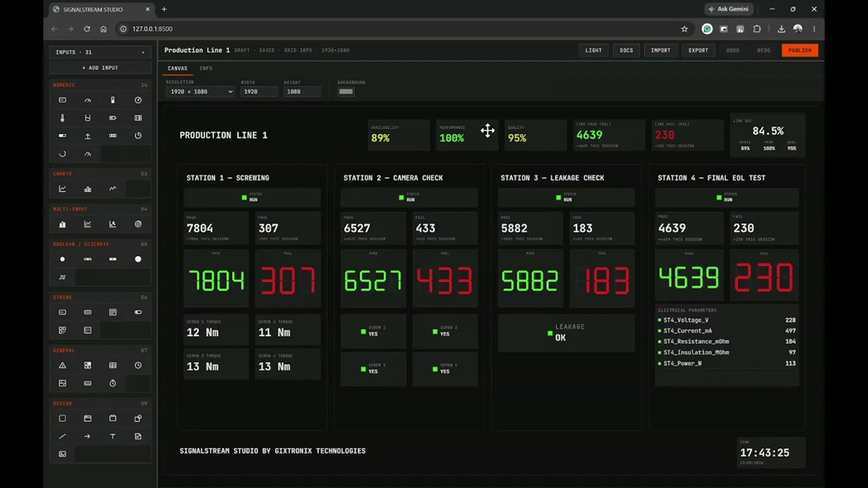This screenshot has height=488, width=868.
Task: Expand the Inputs 31 selector
Action: [100, 52]
